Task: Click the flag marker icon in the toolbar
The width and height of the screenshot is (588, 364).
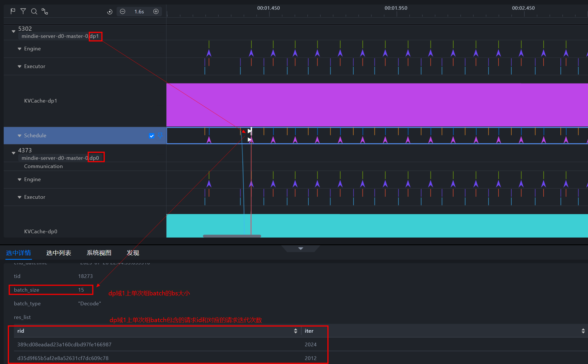Action: click(x=13, y=11)
